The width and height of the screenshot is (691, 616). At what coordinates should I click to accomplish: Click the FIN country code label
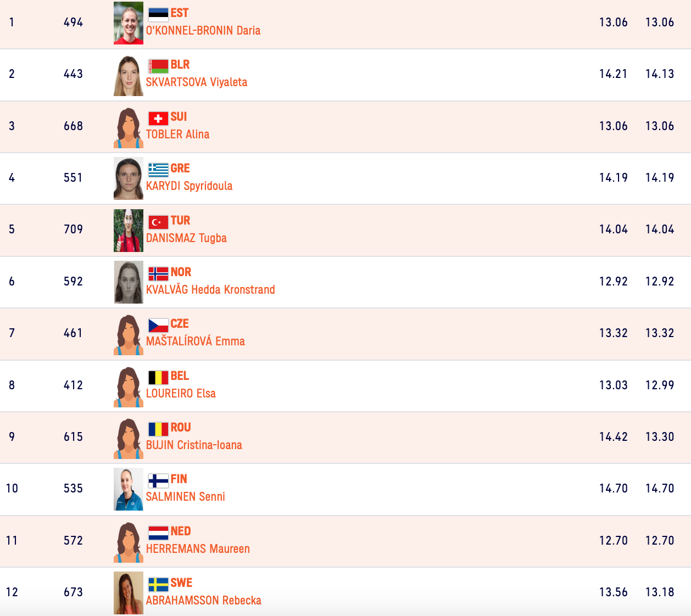[x=179, y=479]
